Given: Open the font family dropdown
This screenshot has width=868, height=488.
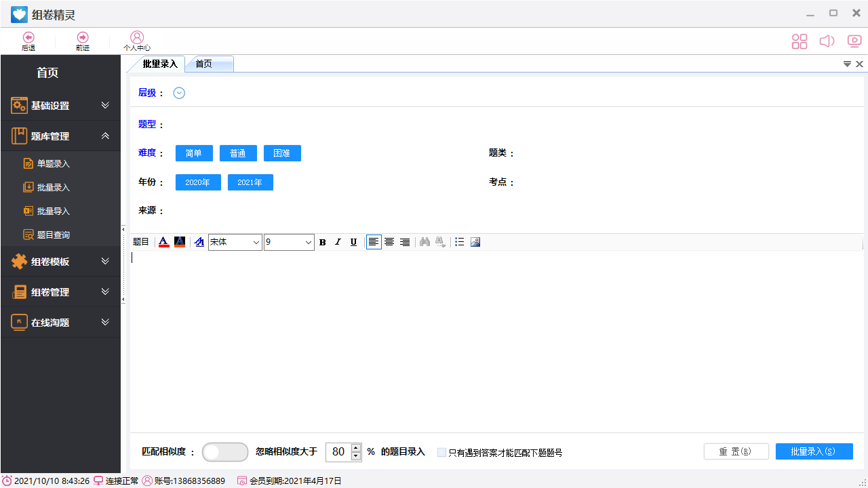Looking at the screenshot, I should coord(235,242).
